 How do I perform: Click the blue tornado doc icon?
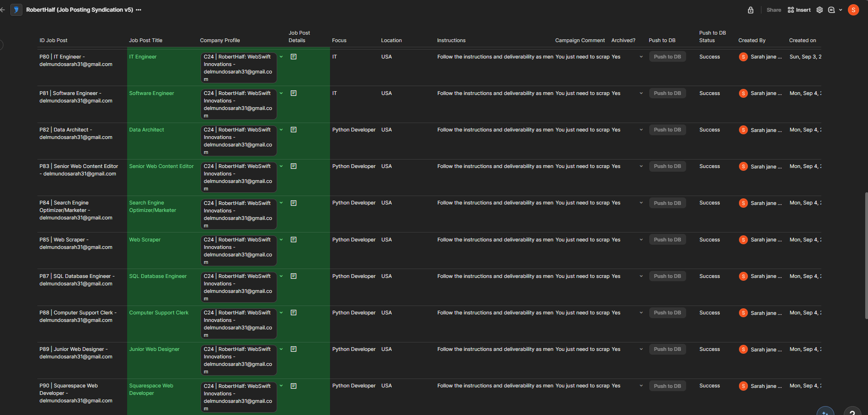pos(16,10)
